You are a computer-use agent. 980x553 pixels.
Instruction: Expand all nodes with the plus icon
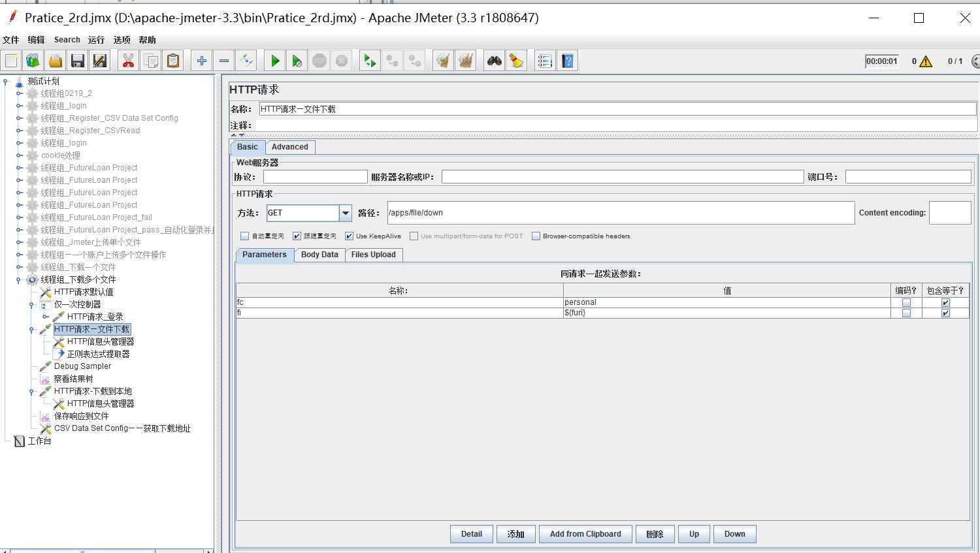(202, 61)
